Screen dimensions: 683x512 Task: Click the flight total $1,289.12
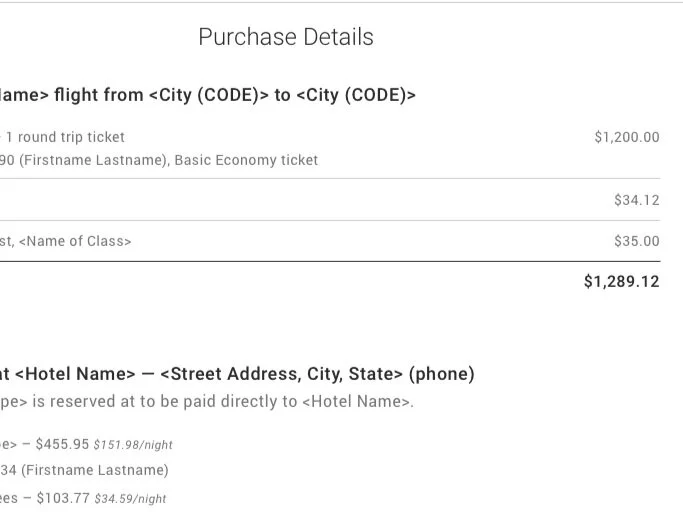(621, 282)
